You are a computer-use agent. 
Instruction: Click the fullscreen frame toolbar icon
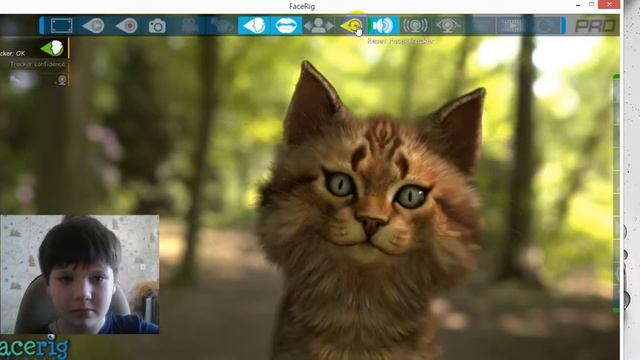(x=62, y=25)
